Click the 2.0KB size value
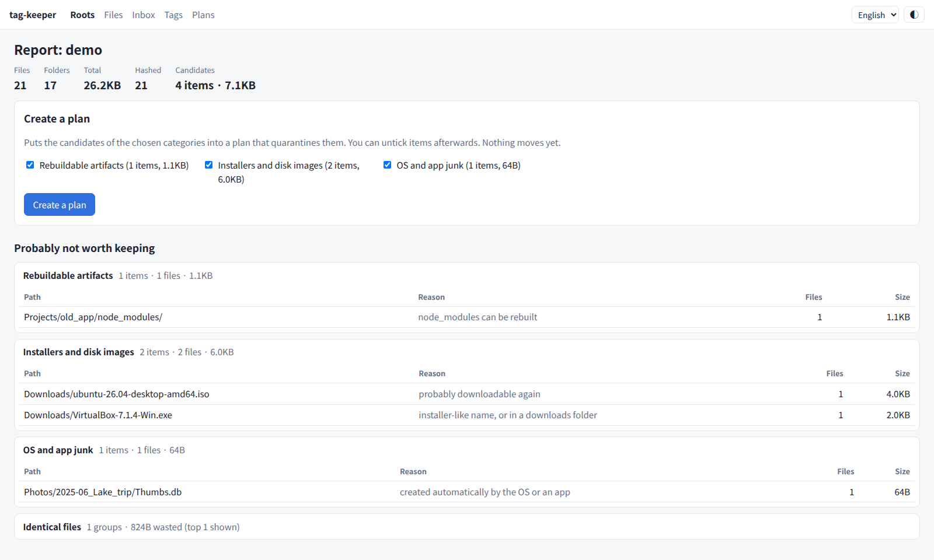 coord(898,415)
